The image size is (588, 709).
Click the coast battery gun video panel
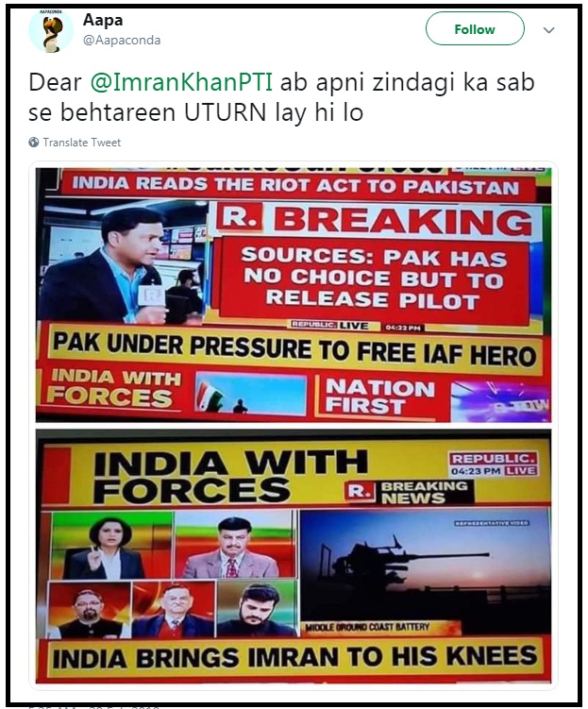coord(426,573)
